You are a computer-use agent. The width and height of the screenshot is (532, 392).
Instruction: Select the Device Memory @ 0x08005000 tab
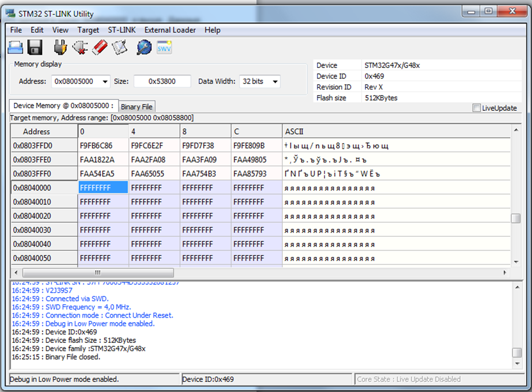coord(63,105)
